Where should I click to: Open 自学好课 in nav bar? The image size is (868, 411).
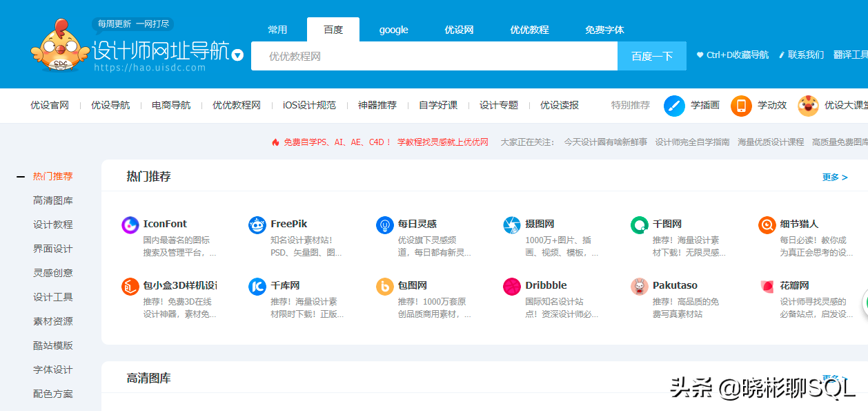point(438,106)
